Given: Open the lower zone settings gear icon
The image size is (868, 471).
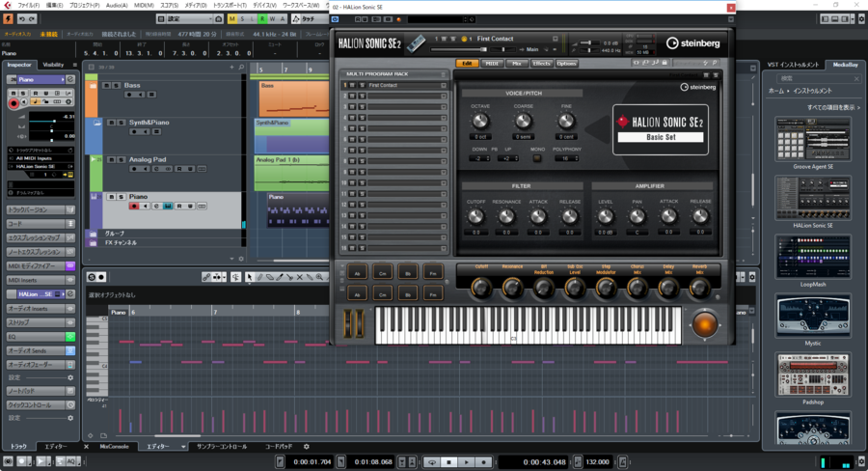Looking at the screenshot, I should click(x=306, y=447).
